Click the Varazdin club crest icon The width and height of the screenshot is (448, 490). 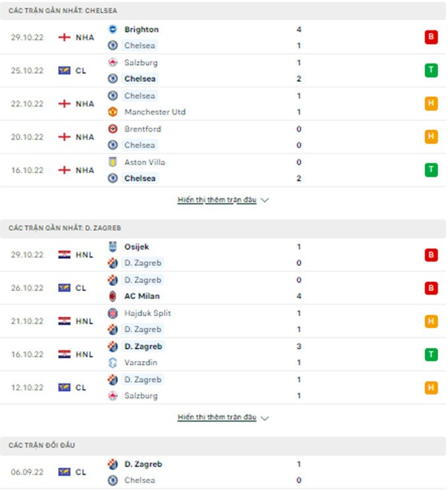pyautogui.click(x=113, y=363)
